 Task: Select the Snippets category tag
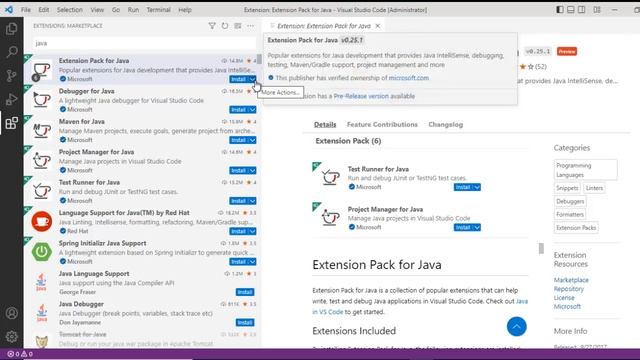tap(567, 188)
